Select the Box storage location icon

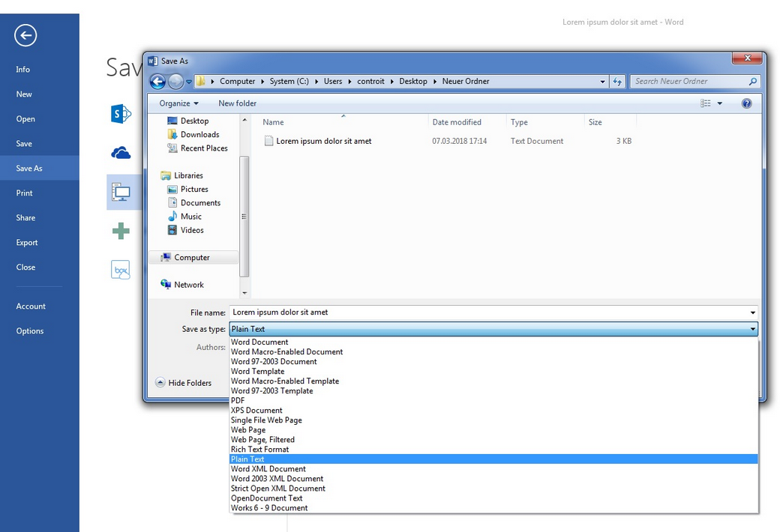pos(120,270)
